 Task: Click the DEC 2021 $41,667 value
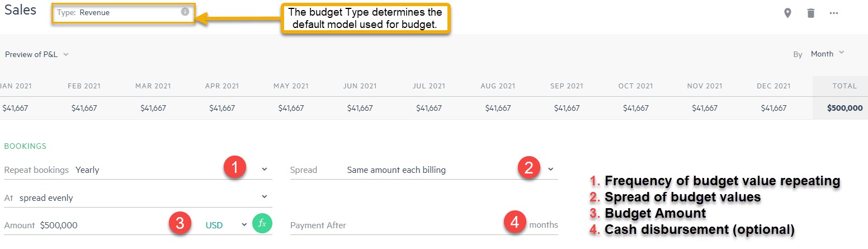coord(773,108)
